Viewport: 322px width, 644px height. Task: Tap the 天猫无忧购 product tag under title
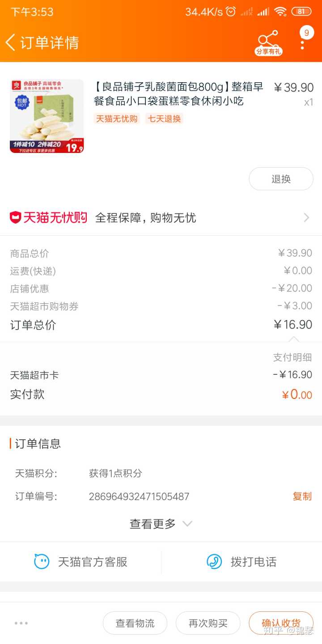[117, 119]
